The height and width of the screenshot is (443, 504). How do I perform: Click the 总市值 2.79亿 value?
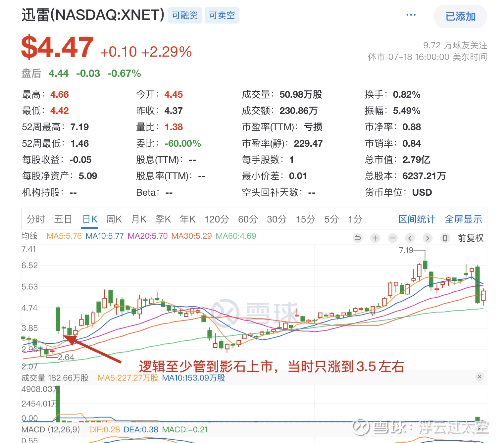(x=416, y=160)
